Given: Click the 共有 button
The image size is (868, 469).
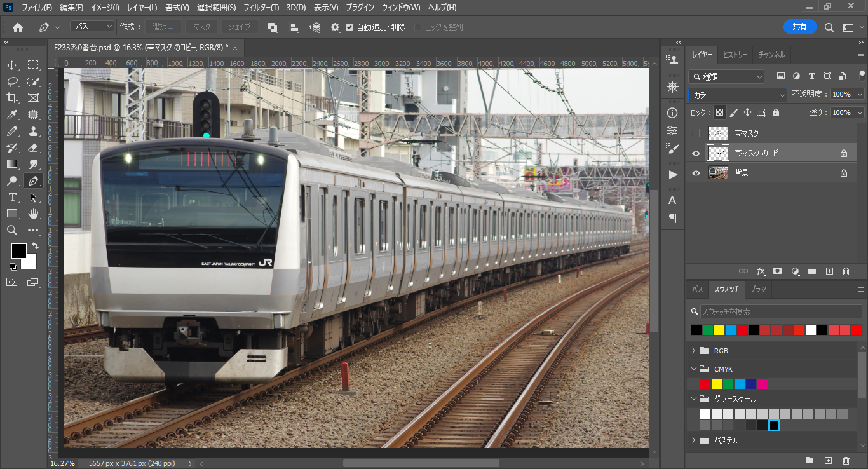Looking at the screenshot, I should (800, 27).
